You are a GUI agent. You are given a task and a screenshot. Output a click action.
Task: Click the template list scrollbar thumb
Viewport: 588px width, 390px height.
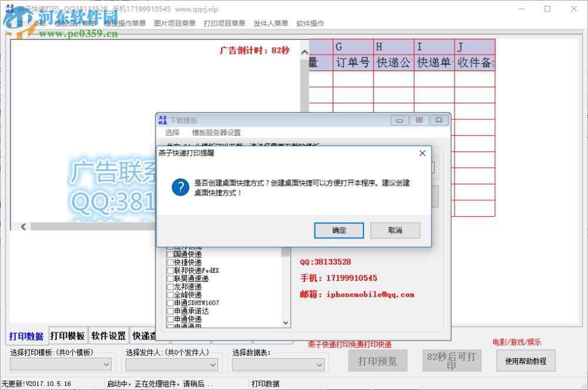pyautogui.click(x=286, y=251)
